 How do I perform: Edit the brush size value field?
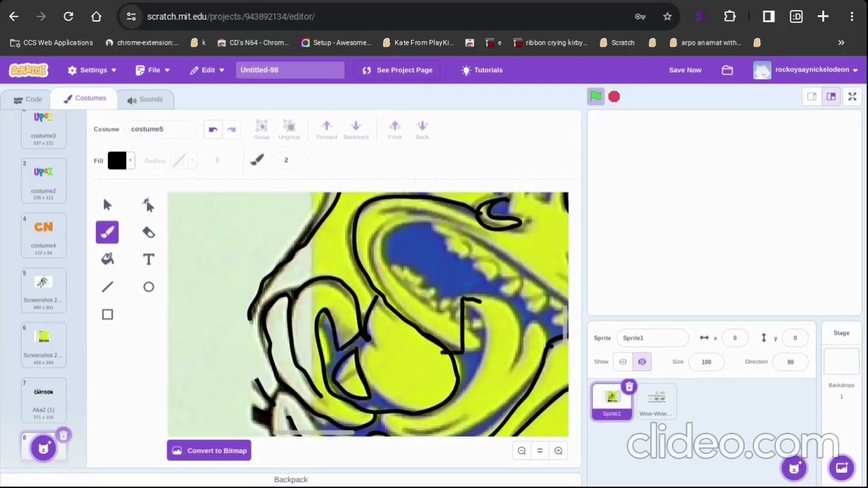pyautogui.click(x=289, y=160)
